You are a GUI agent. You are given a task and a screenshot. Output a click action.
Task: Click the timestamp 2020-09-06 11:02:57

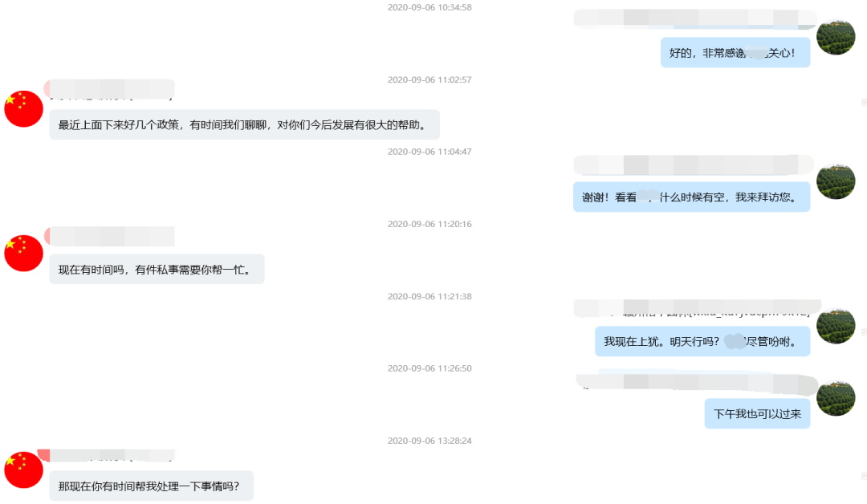tap(429, 79)
